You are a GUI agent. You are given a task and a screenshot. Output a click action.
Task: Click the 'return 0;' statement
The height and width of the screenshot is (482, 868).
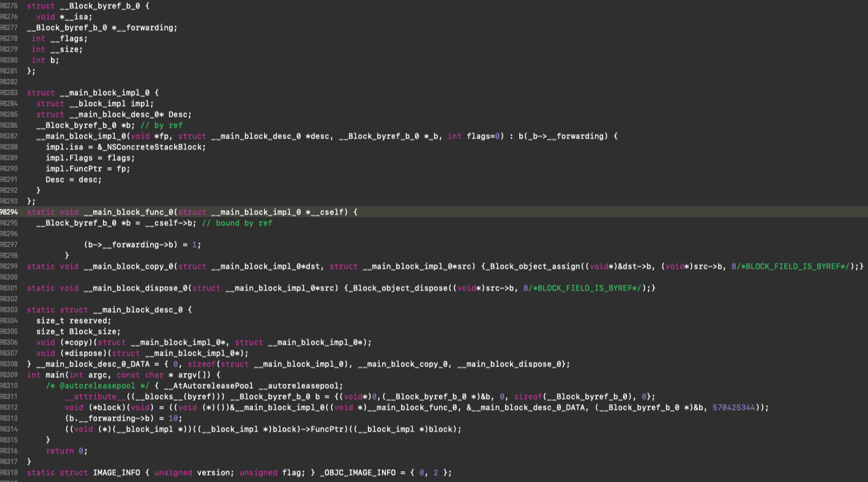click(x=67, y=451)
